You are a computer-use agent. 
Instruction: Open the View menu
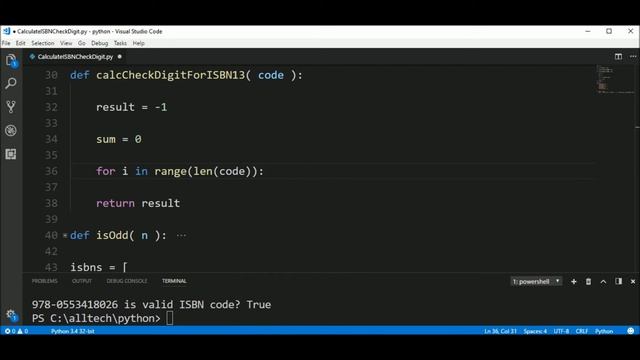coord(66,43)
